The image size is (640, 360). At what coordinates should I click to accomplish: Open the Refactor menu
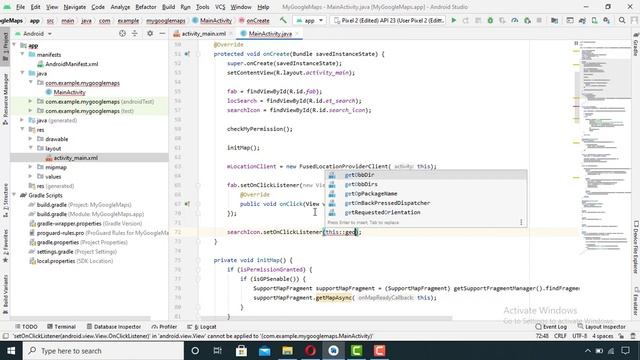(146, 7)
